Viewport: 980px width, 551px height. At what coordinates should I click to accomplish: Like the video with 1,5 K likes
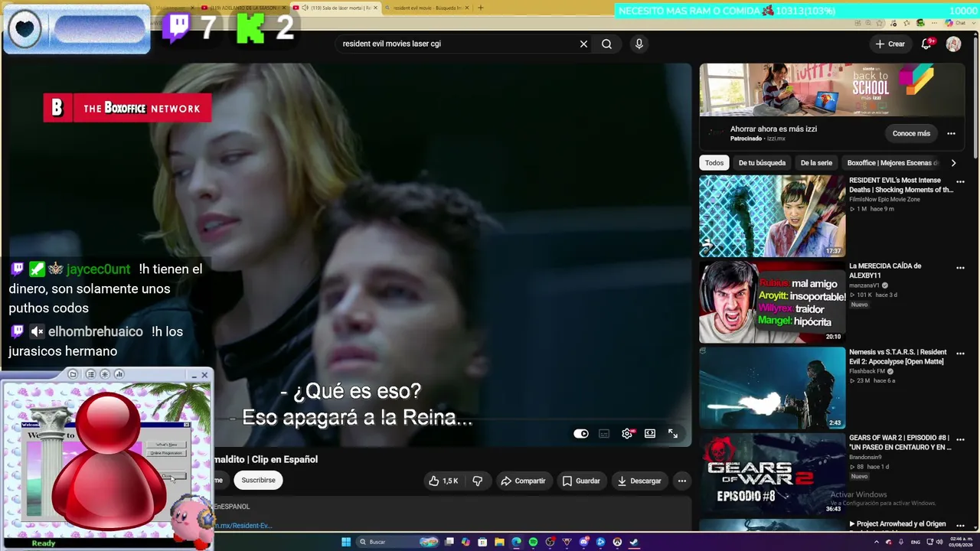click(x=444, y=481)
